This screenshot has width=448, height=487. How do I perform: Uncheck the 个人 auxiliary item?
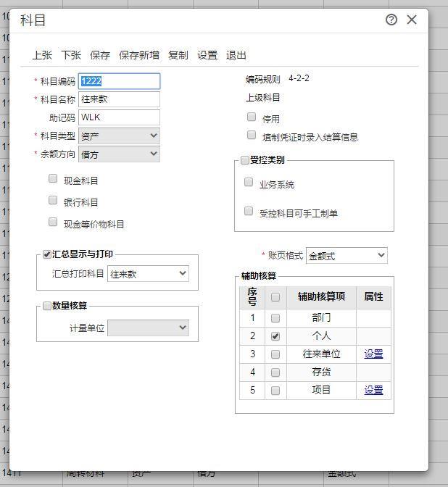click(x=275, y=336)
